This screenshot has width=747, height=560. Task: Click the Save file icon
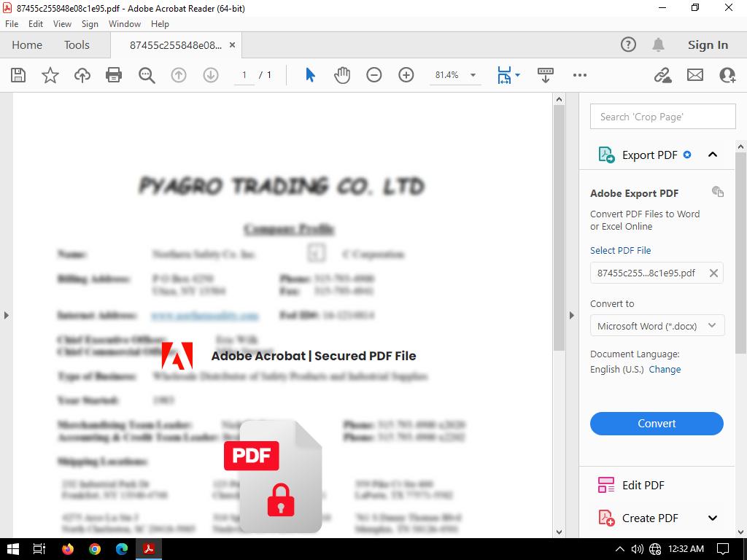pos(18,75)
